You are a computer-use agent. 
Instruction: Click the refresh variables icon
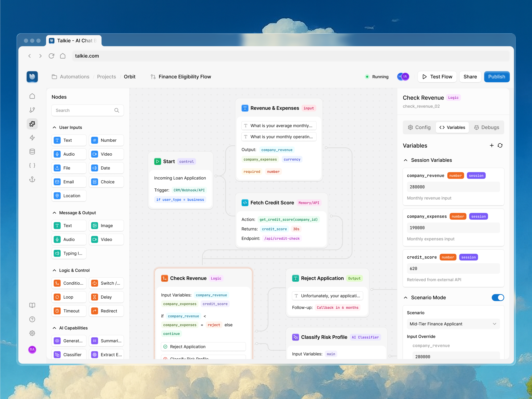[500, 145]
